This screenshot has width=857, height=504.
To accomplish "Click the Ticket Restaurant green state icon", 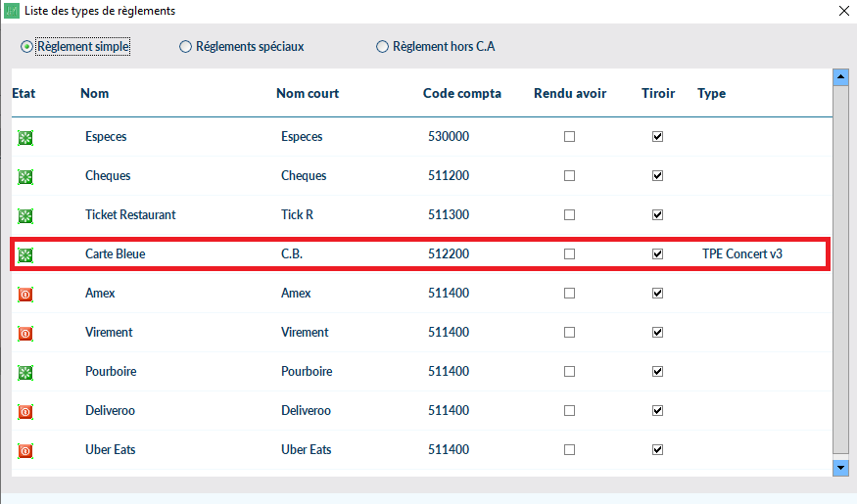I will (25, 215).
